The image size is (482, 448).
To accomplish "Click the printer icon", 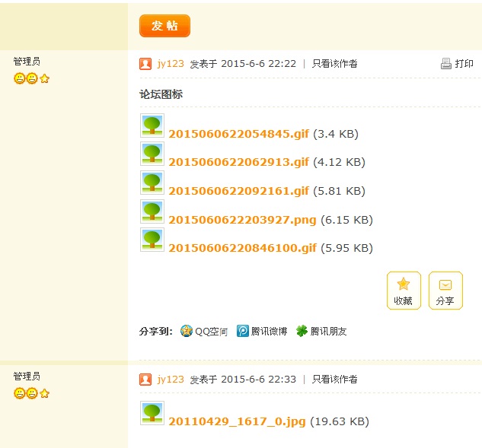I will point(445,64).
